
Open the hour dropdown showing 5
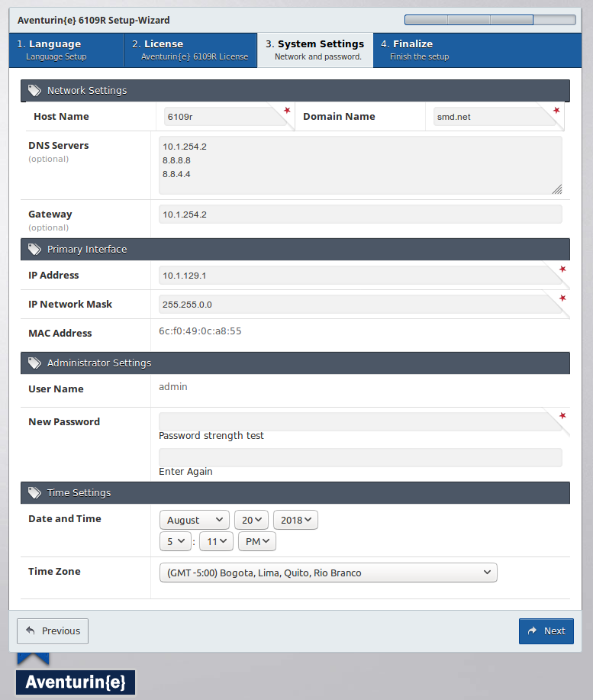(x=176, y=541)
